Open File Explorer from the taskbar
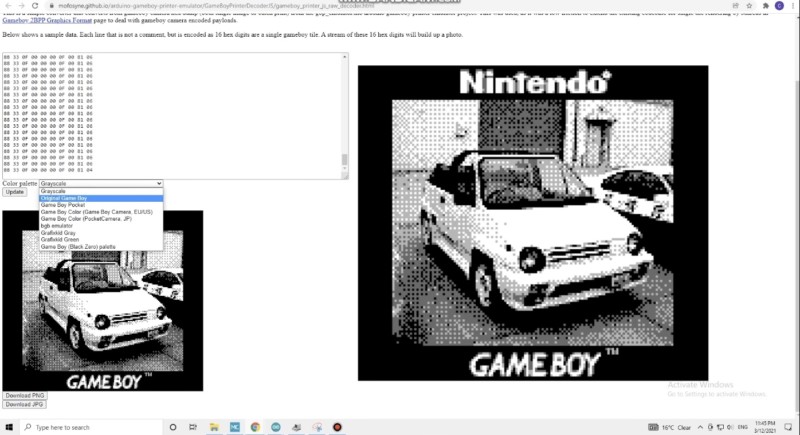 coord(214,427)
